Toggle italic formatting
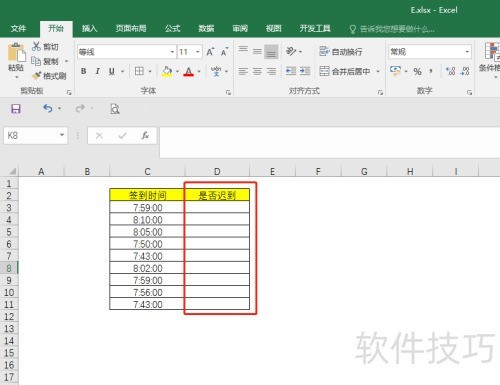 (x=97, y=71)
